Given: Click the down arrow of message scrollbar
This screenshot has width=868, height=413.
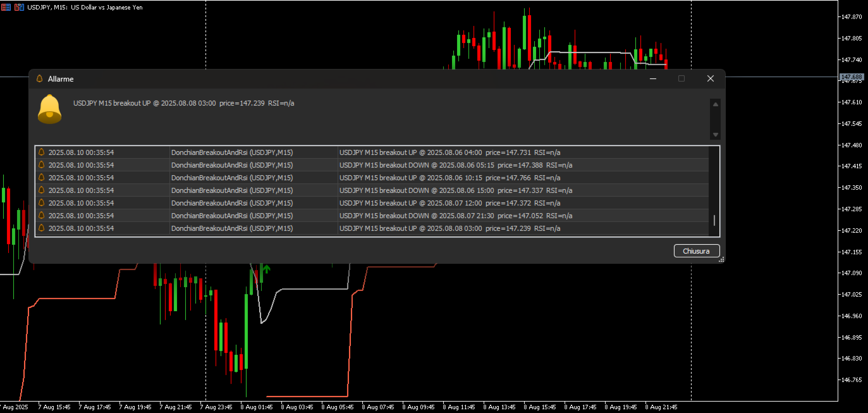Looking at the screenshot, I should (715, 135).
